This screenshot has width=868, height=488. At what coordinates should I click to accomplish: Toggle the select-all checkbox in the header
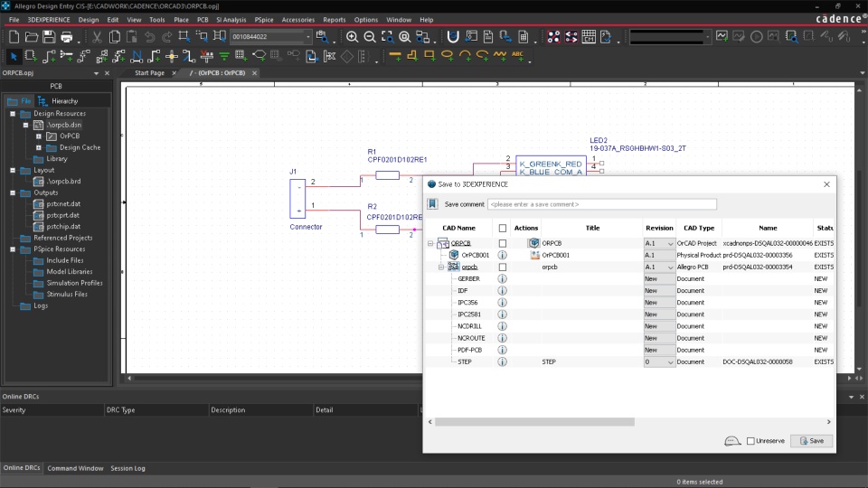pyautogui.click(x=503, y=229)
